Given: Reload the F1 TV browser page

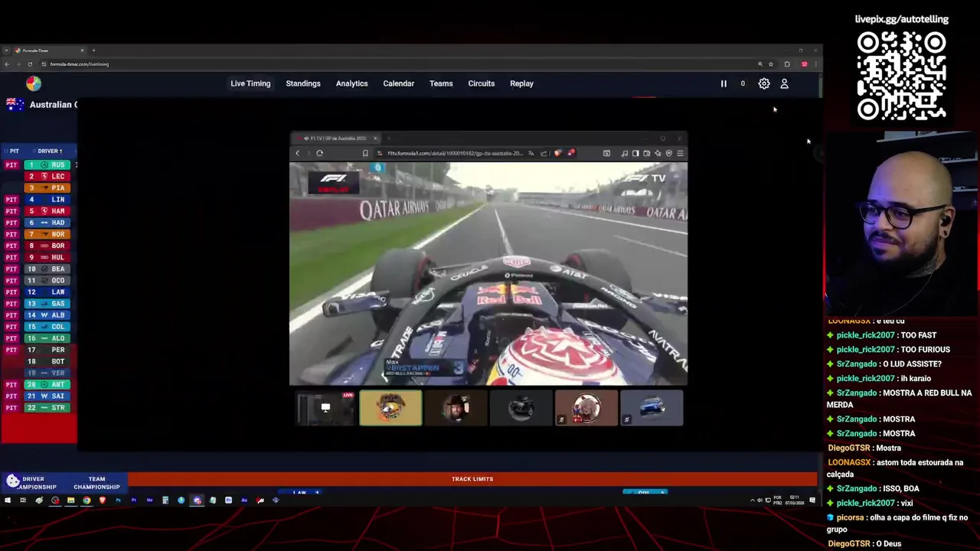Looking at the screenshot, I should click(319, 153).
